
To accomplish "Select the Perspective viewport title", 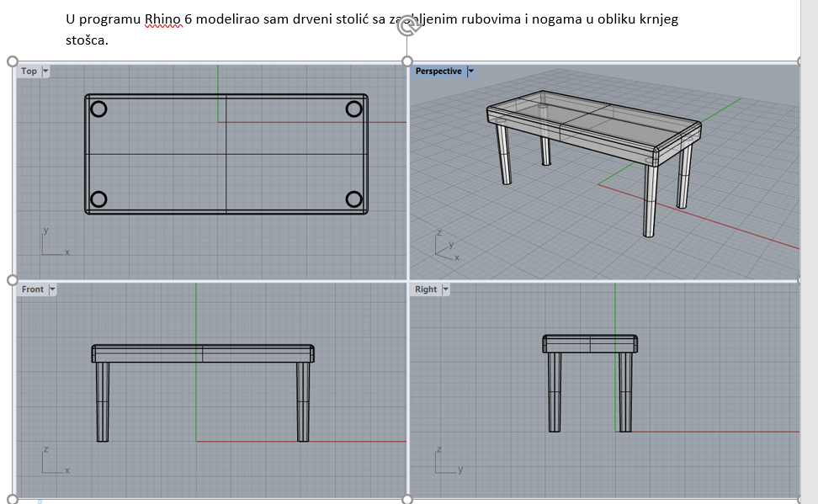I will pyautogui.click(x=438, y=72).
